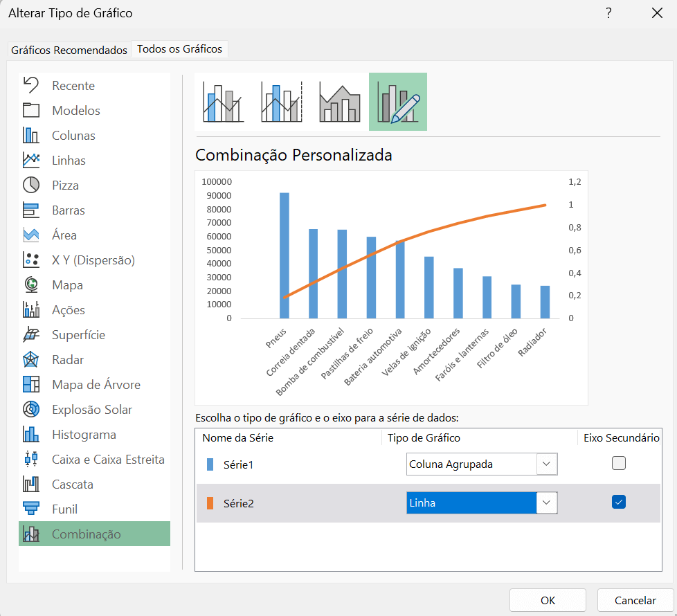The image size is (677, 616).
Task: Select the Barras chart icon
Action: [x=31, y=210]
